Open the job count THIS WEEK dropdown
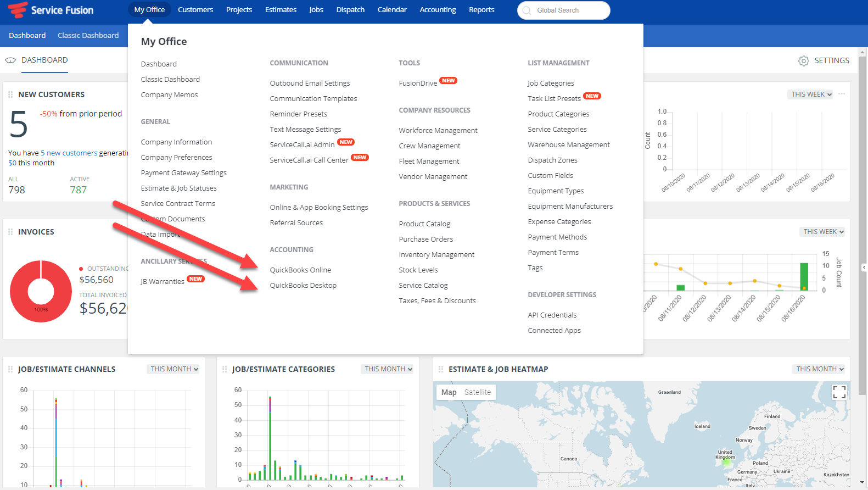The width and height of the screenshot is (868, 490). click(823, 232)
